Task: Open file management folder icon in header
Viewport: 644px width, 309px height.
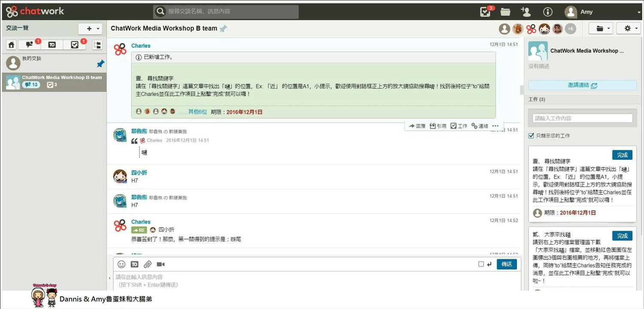Action: (505, 12)
